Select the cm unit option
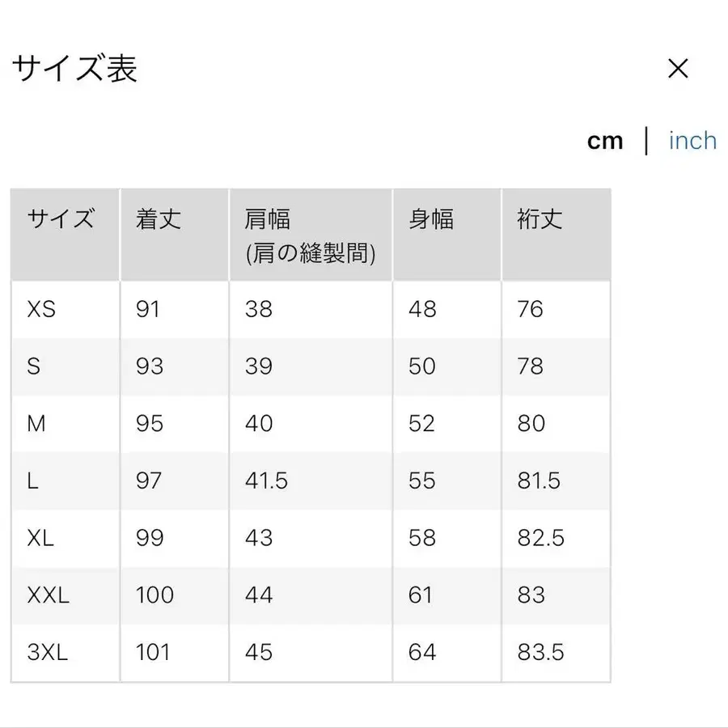 click(606, 141)
